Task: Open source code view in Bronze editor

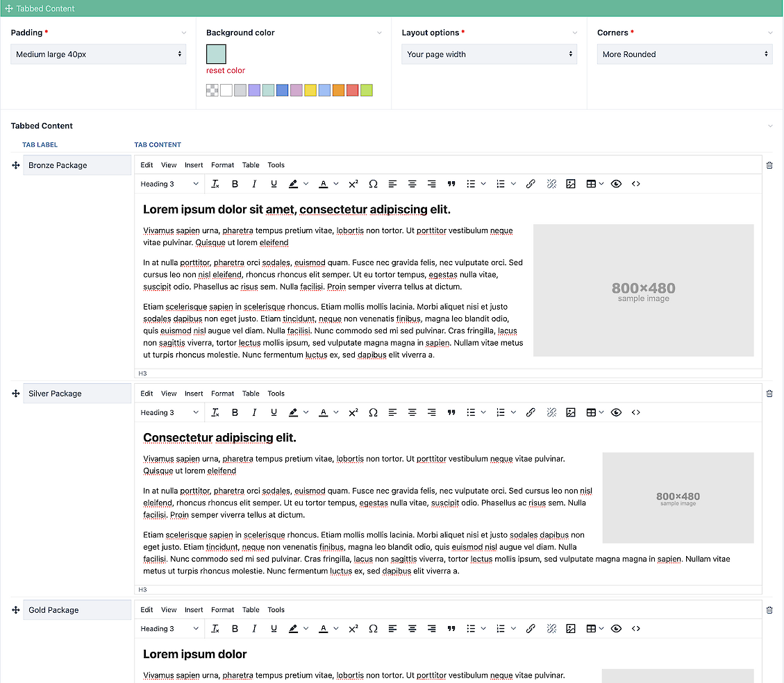Action: [635, 184]
